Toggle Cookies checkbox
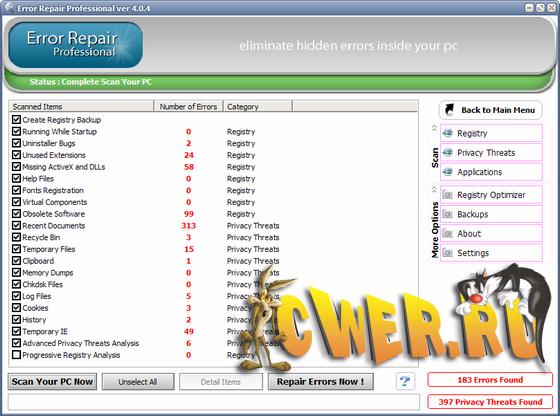The height and width of the screenshot is (416, 560). click(x=16, y=308)
